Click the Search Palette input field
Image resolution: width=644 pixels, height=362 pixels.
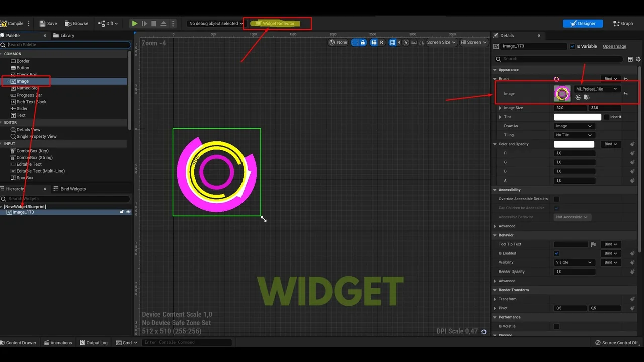[65, 44]
